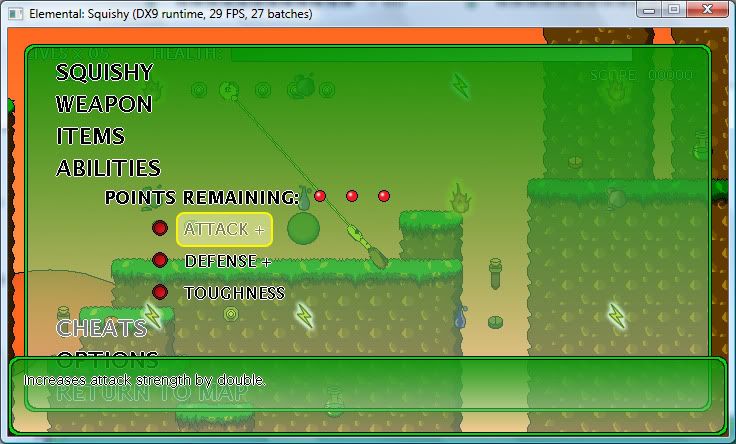Open the OPTIONS menu entry
736x444 pixels.
click(107, 359)
